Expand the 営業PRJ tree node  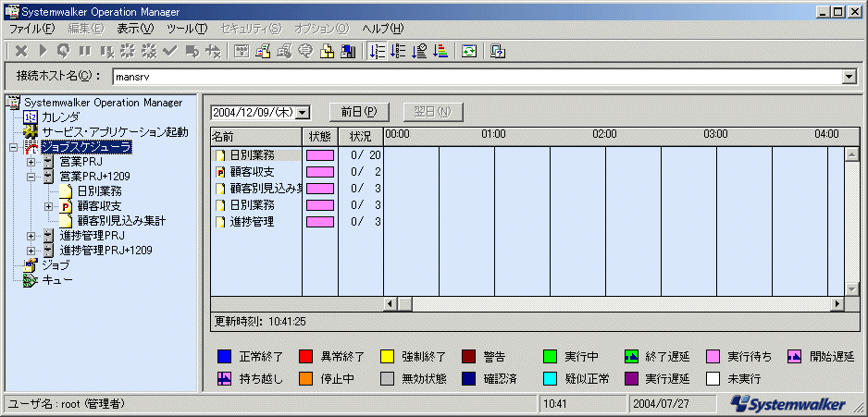tap(31, 162)
